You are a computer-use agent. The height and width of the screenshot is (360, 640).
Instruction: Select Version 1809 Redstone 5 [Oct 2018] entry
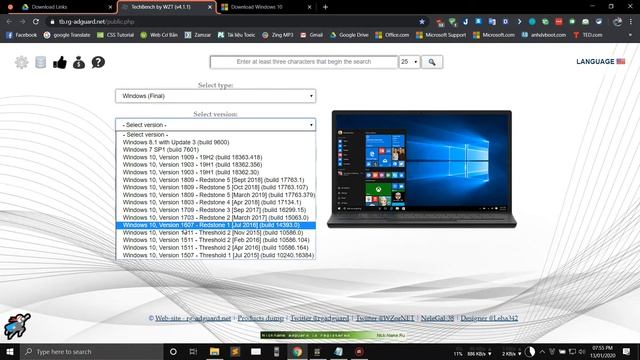point(216,187)
